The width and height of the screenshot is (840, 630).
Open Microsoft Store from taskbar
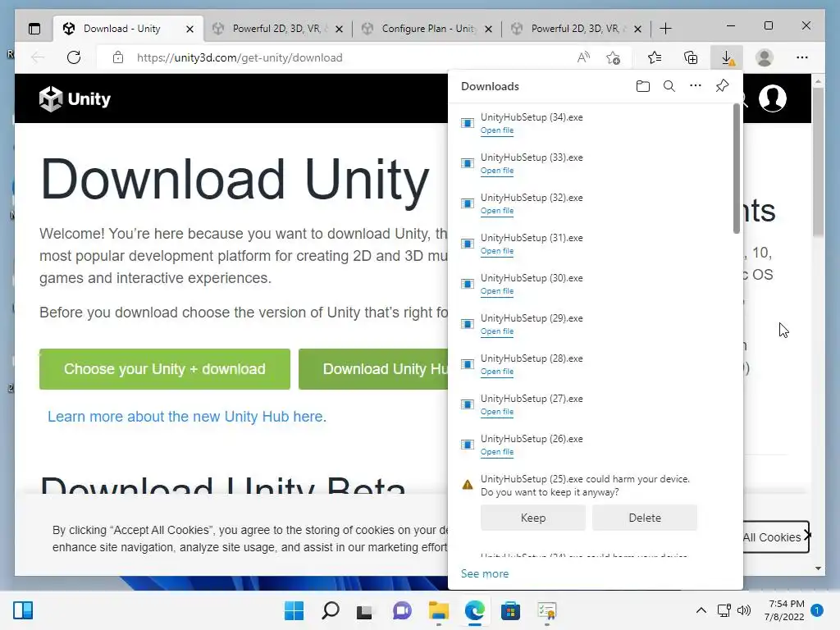coord(510,610)
